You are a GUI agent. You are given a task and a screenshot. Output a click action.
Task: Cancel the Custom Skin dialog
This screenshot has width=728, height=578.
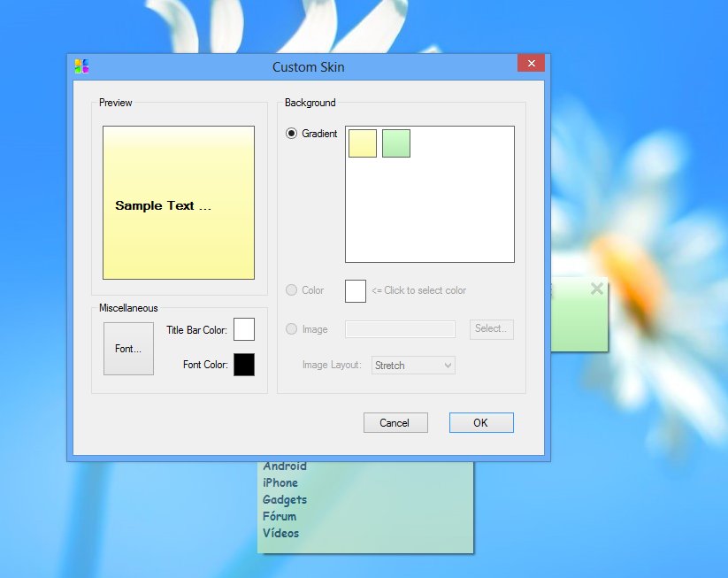(x=395, y=423)
